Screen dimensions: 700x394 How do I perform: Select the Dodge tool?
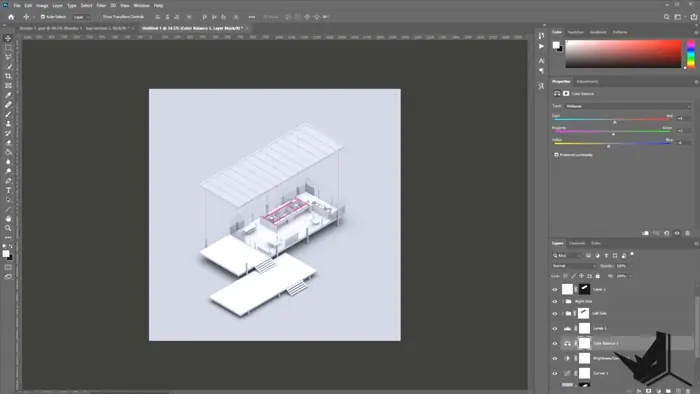coord(8,171)
